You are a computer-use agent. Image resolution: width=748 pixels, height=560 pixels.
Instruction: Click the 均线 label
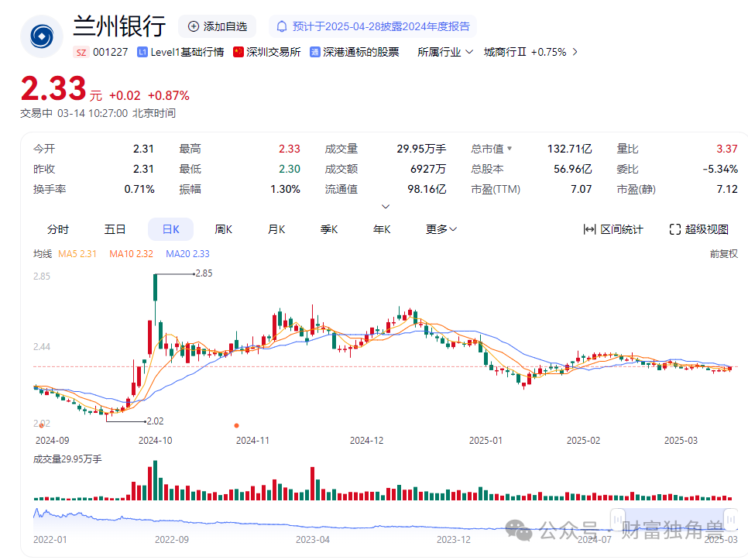43,254
